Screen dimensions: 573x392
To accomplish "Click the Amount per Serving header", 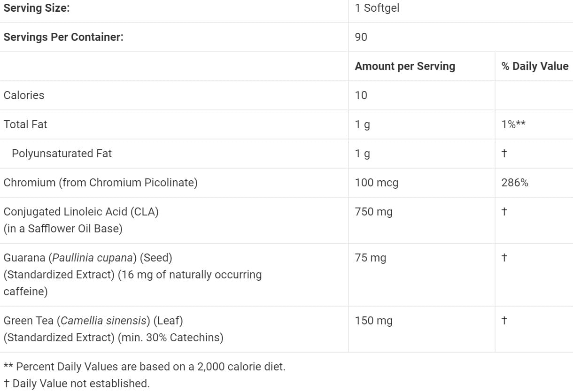I will (405, 66).
